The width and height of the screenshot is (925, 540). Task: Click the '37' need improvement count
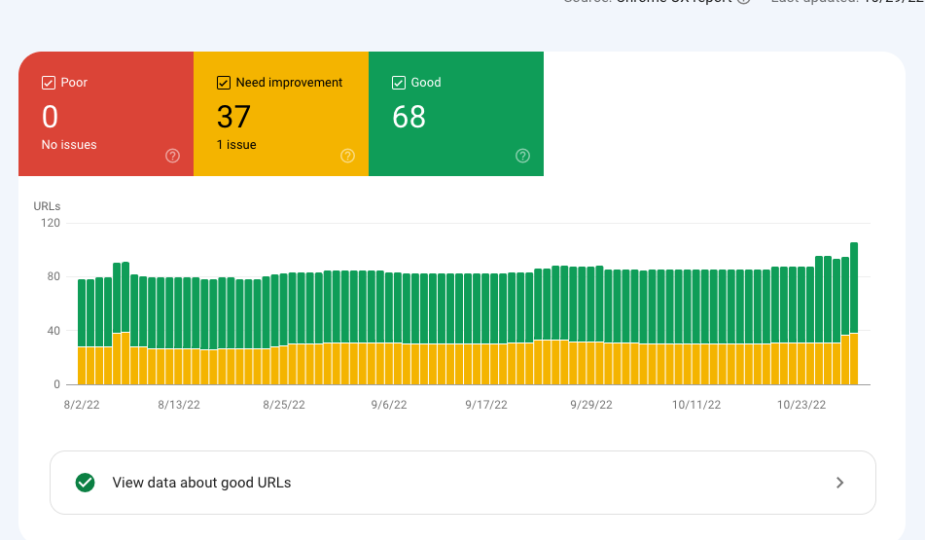pyautogui.click(x=234, y=117)
